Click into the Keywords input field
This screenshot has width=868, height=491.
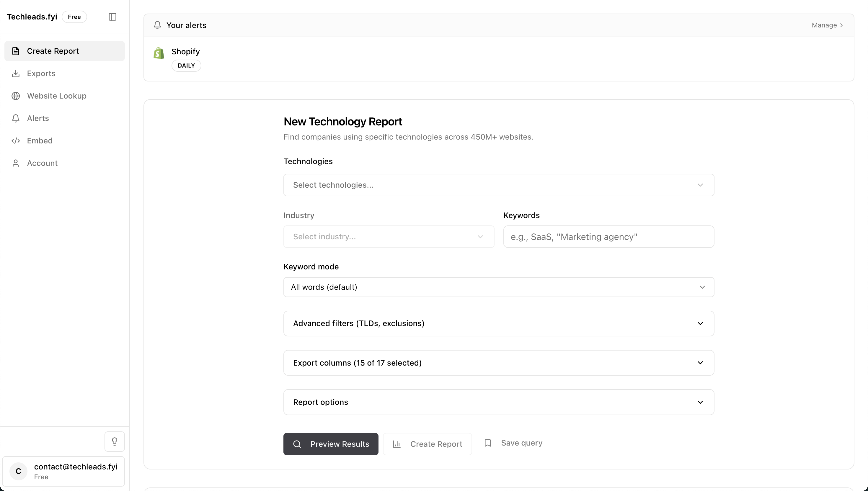coord(608,237)
